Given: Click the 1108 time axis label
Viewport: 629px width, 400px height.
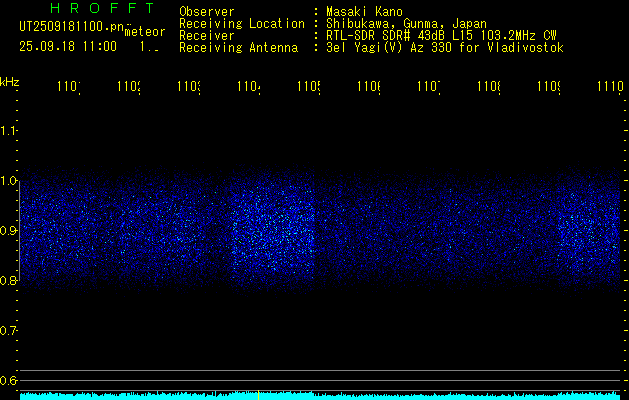Looking at the screenshot, I should point(489,86).
